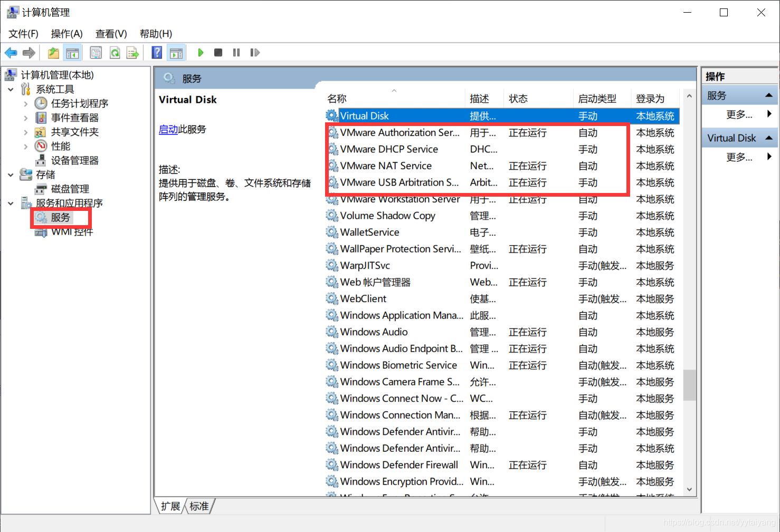The height and width of the screenshot is (532, 780).
Task: Select Windows Defender Firewall service
Action: [502, 465]
